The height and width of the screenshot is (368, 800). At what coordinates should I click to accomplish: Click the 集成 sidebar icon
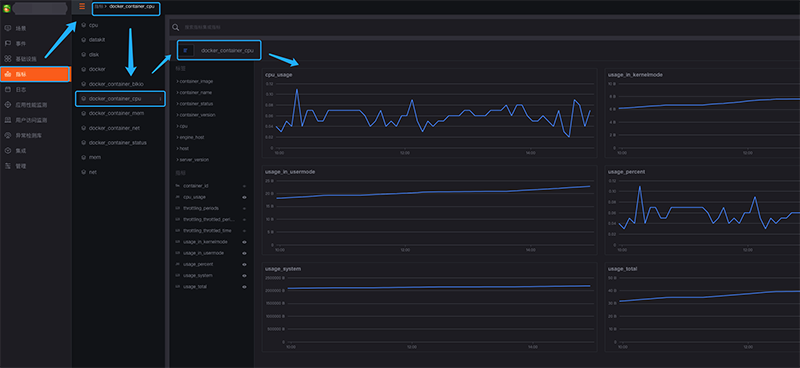pos(8,151)
